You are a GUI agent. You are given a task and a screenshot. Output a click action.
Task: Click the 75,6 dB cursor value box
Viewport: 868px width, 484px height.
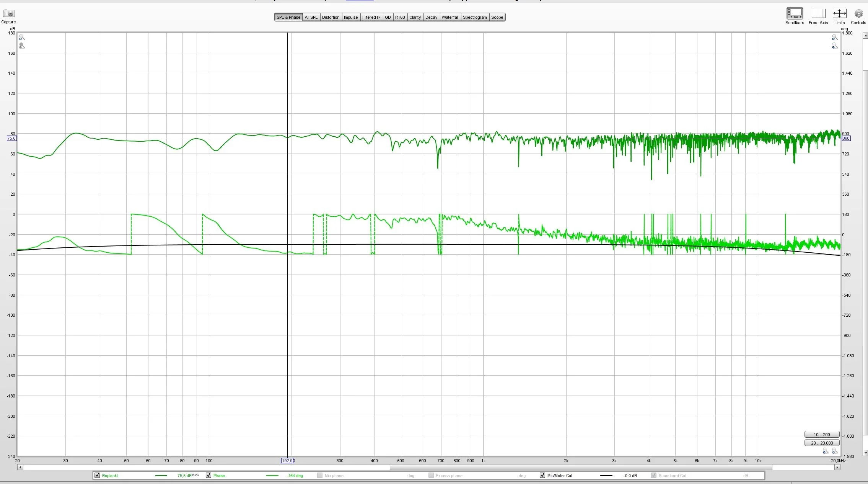click(x=11, y=138)
